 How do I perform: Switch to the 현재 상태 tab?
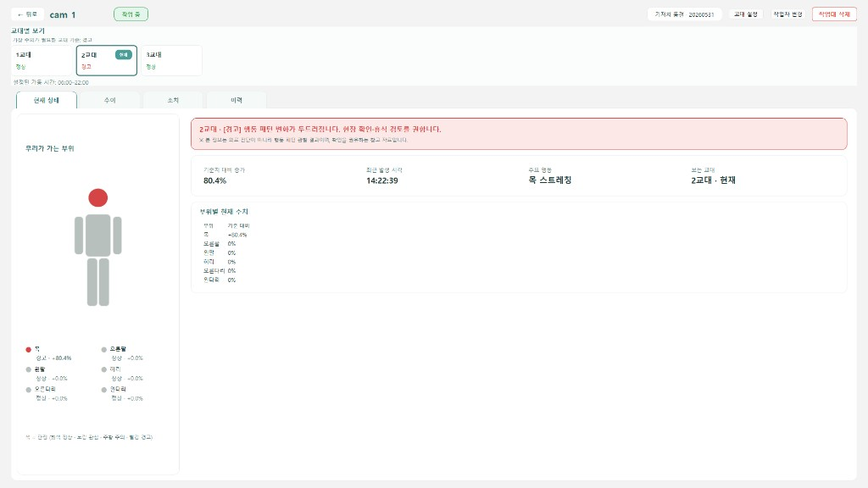click(x=47, y=100)
